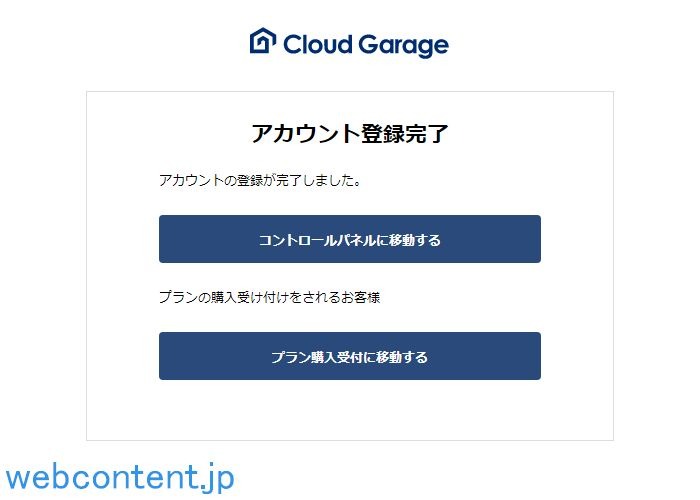Click the プランの購入受け付けをされるお客様 label

pos(270,297)
